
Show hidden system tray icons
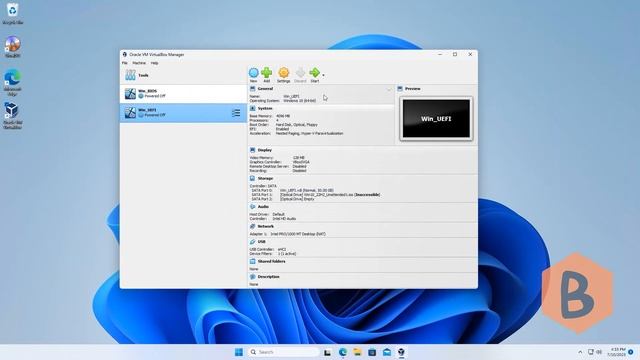[x=580, y=352]
